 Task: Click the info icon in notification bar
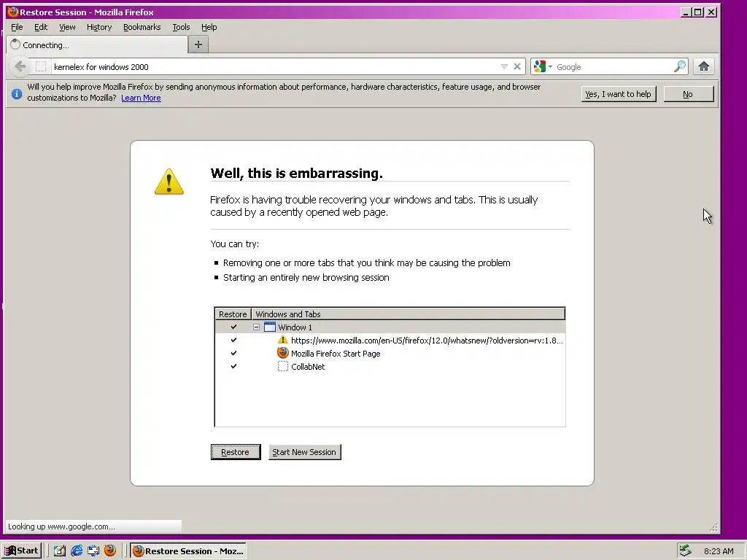pyautogui.click(x=17, y=94)
